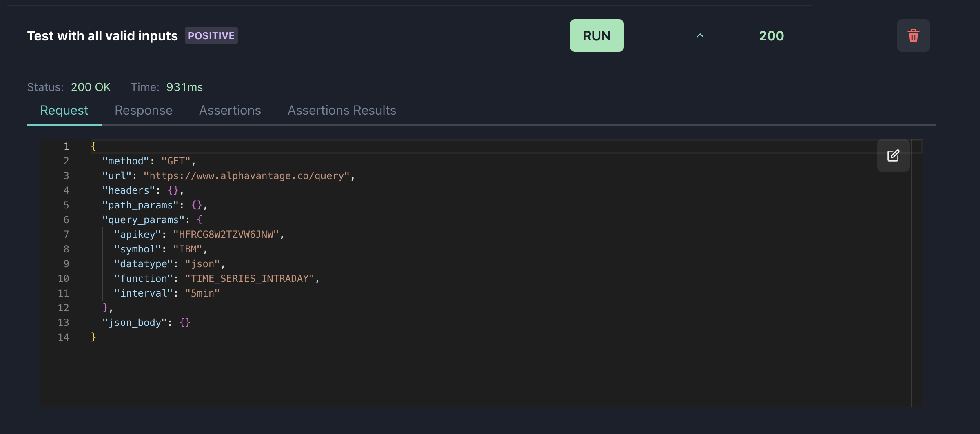Select the Assertions tab
The height and width of the screenshot is (434, 980).
click(230, 110)
